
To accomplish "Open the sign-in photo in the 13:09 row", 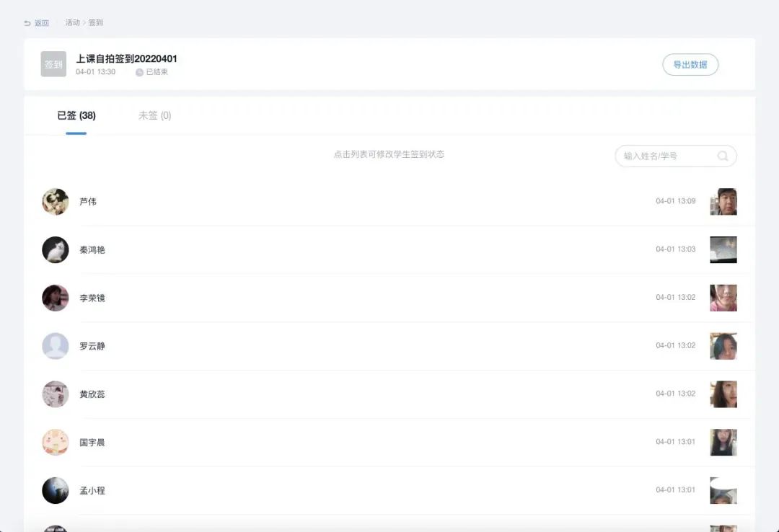I will point(723,202).
